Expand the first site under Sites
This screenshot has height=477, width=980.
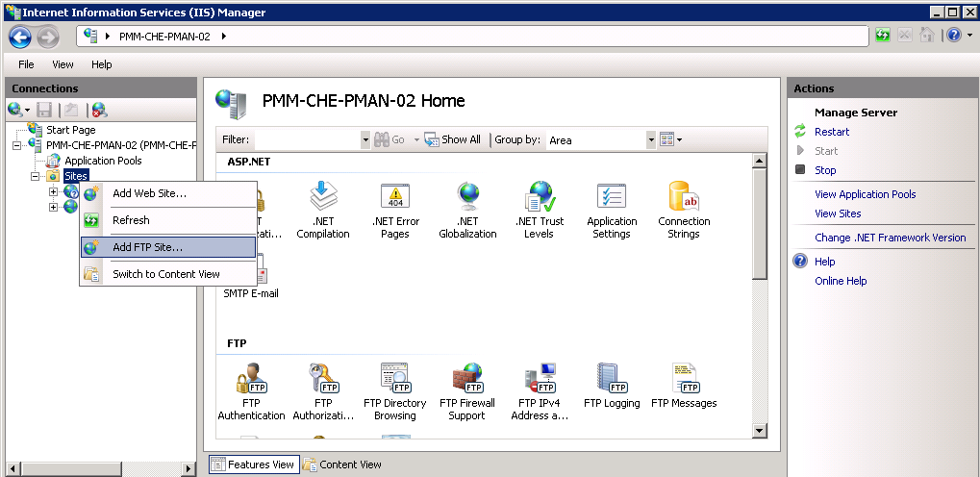[x=53, y=191]
